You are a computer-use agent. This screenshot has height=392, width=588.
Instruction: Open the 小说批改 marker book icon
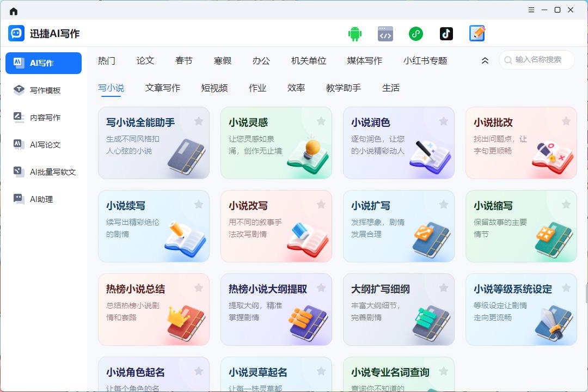click(x=553, y=157)
